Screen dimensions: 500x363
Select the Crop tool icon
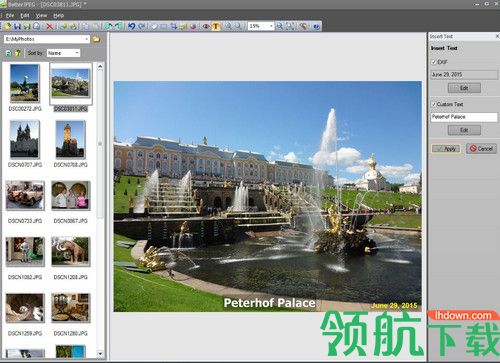pyautogui.click(x=174, y=26)
